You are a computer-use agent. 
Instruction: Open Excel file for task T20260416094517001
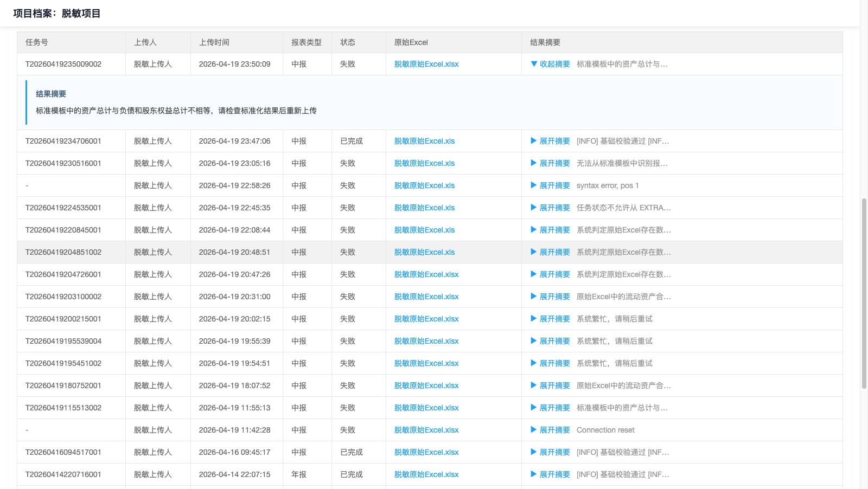tap(426, 452)
